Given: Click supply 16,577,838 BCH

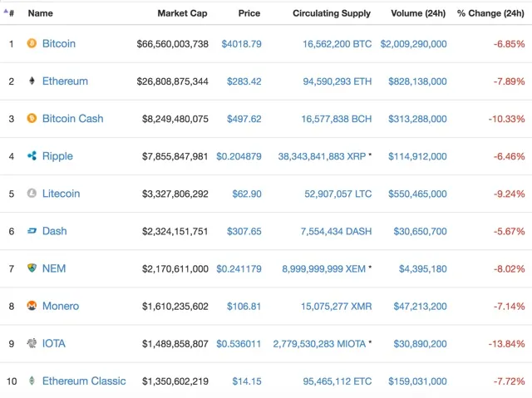Looking at the screenshot, I should pos(336,119).
